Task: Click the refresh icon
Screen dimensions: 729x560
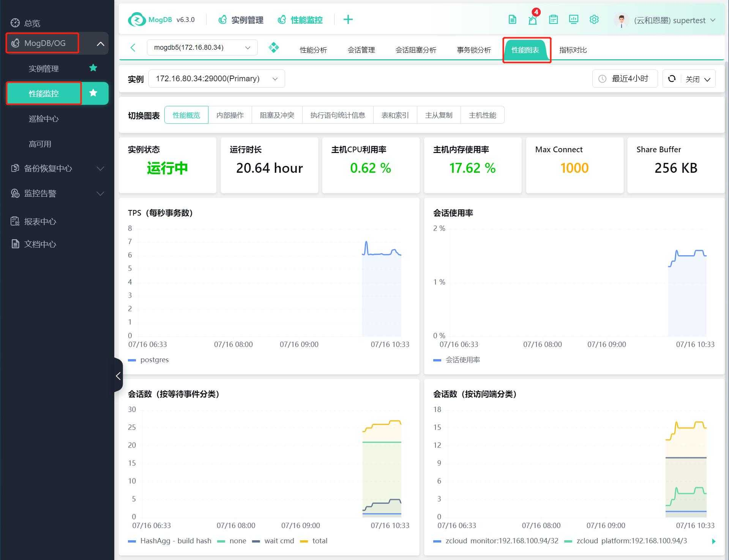Action: [x=672, y=79]
